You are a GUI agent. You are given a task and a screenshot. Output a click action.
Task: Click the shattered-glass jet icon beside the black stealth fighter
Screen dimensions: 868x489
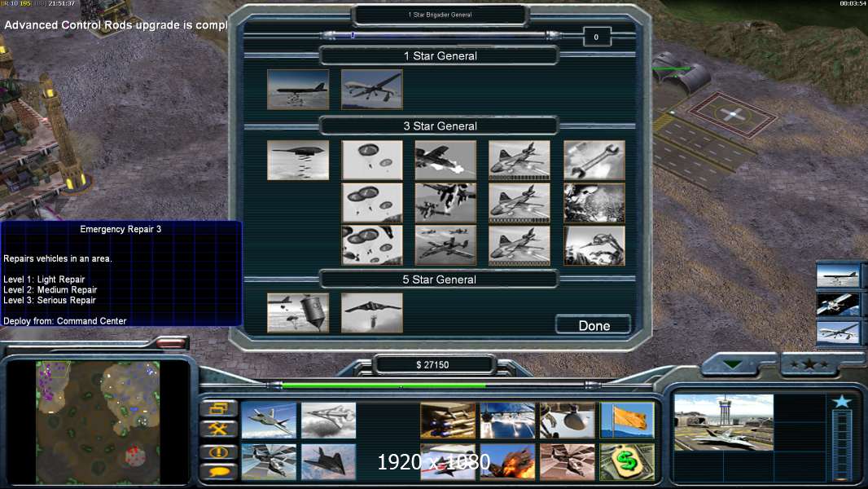pyautogui.click(x=269, y=461)
